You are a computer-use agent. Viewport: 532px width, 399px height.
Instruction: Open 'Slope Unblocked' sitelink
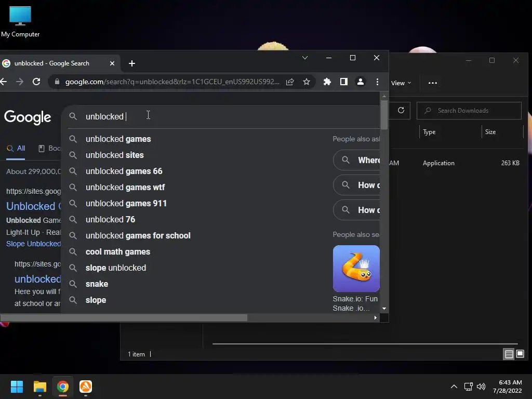(34, 244)
